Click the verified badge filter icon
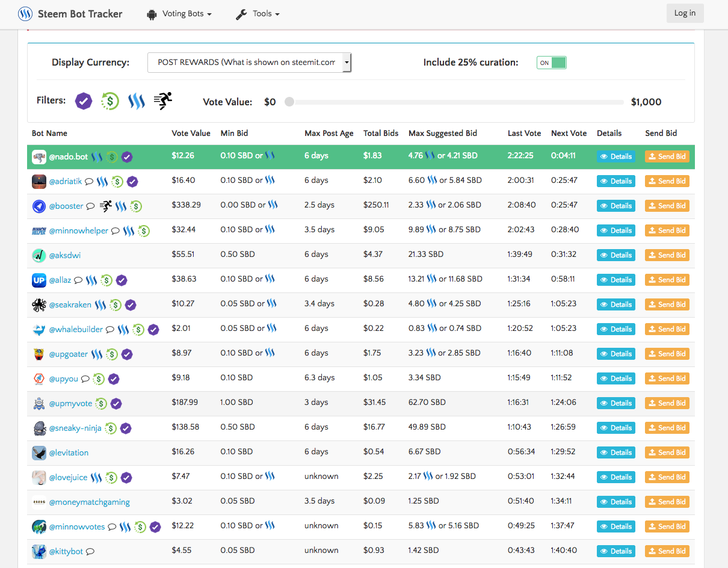This screenshot has height=568, width=728. coord(84,101)
